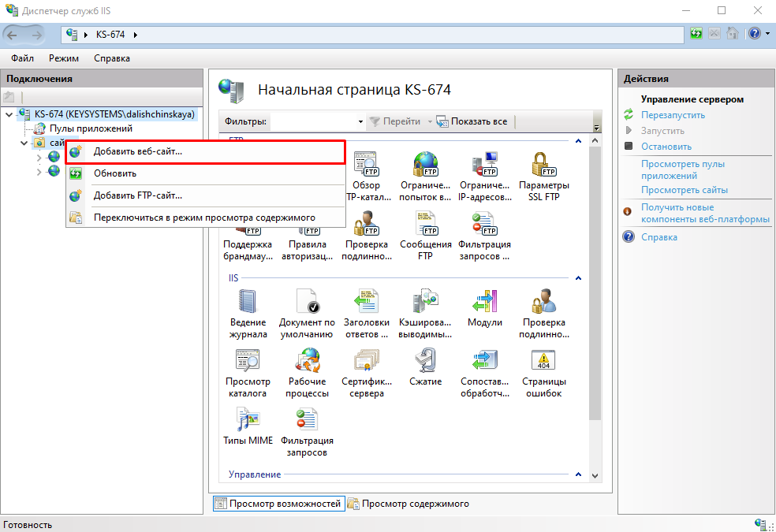The height and width of the screenshot is (532, 776).
Task: Choose Добавить веб-сайт from context menu
Action: coord(137,151)
